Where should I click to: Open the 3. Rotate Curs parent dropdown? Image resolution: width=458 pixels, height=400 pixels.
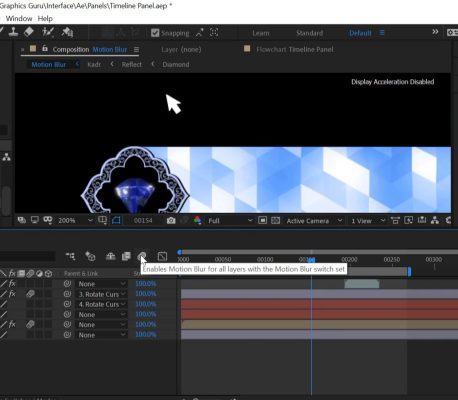[101, 294]
